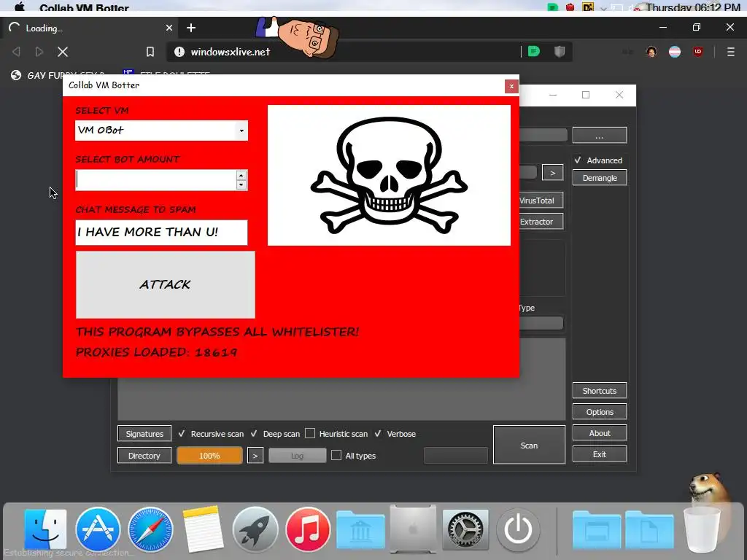Open the documents folder in the dock
This screenshot has height=560, width=747.
tap(649, 531)
